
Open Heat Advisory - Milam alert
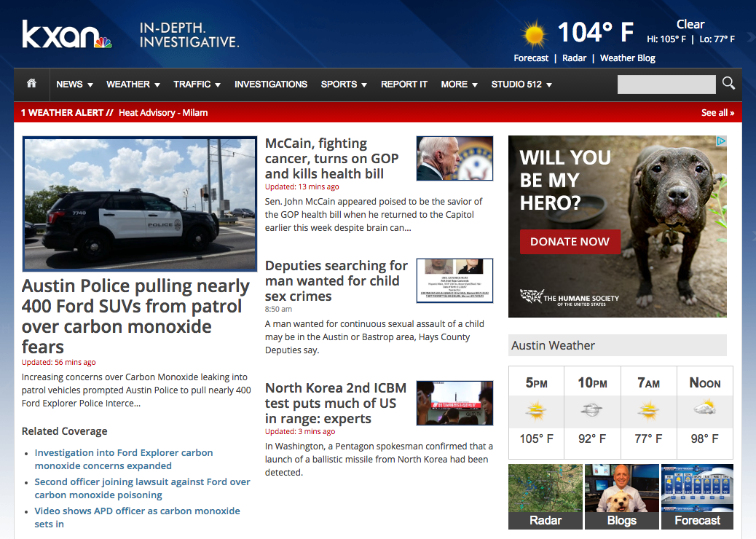[x=163, y=112]
